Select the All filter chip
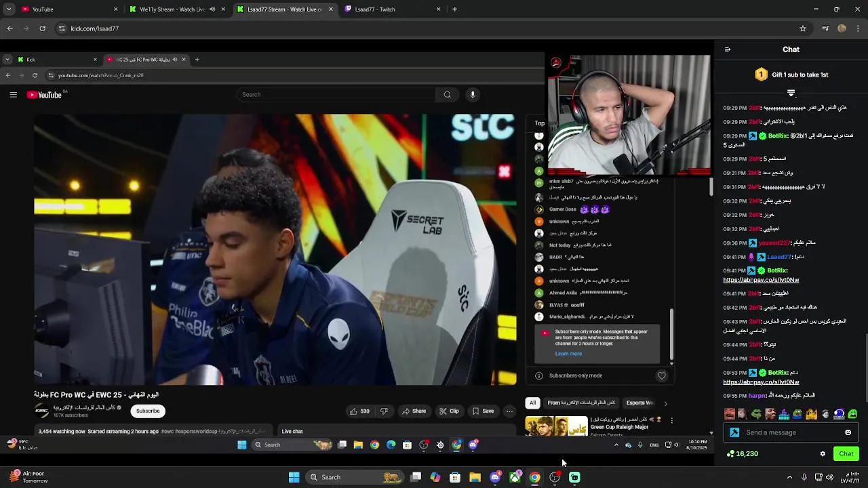 pos(532,403)
